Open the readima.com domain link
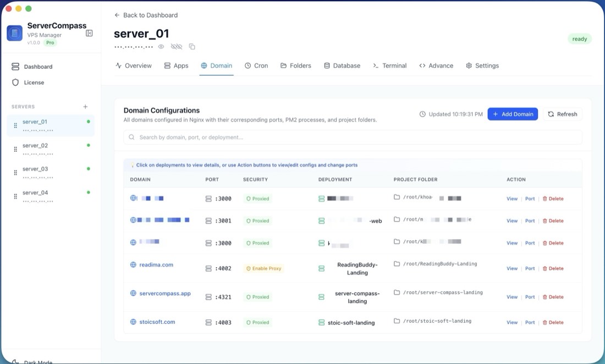The height and width of the screenshot is (364, 605). pyautogui.click(x=156, y=265)
